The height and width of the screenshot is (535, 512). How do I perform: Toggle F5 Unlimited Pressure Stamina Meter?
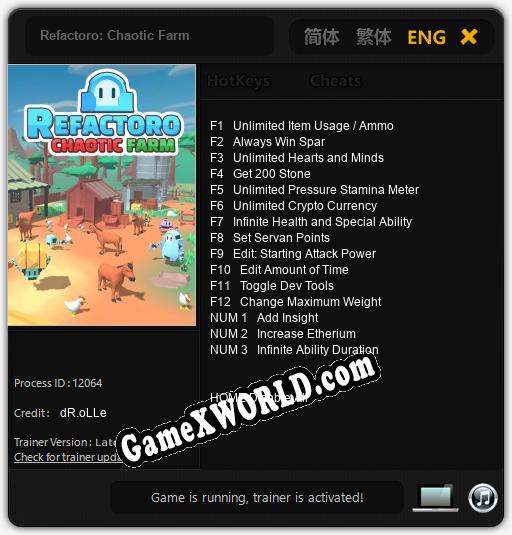314,190
